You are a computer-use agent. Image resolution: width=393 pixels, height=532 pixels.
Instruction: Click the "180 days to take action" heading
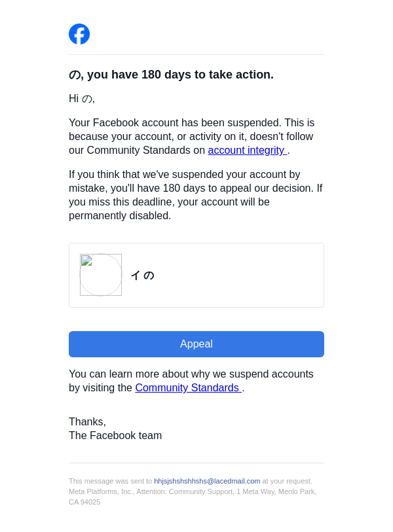coord(171,75)
